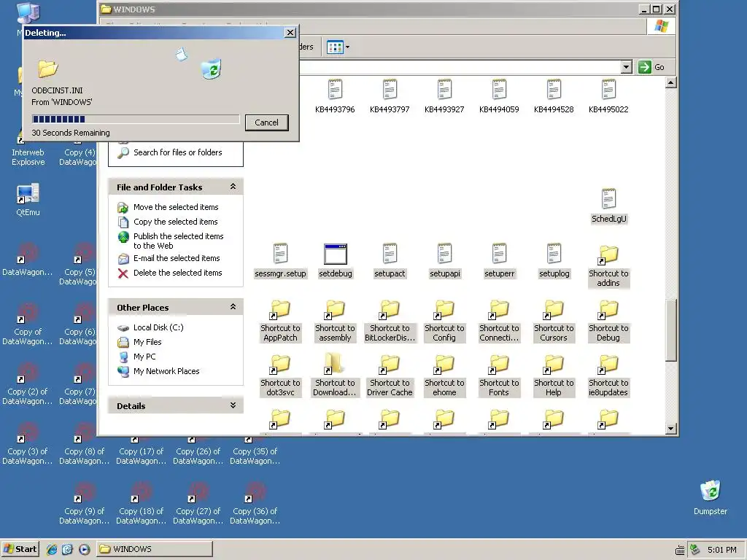Click the Go button in the address bar
Screen dimensions: 747x560
[651, 67]
